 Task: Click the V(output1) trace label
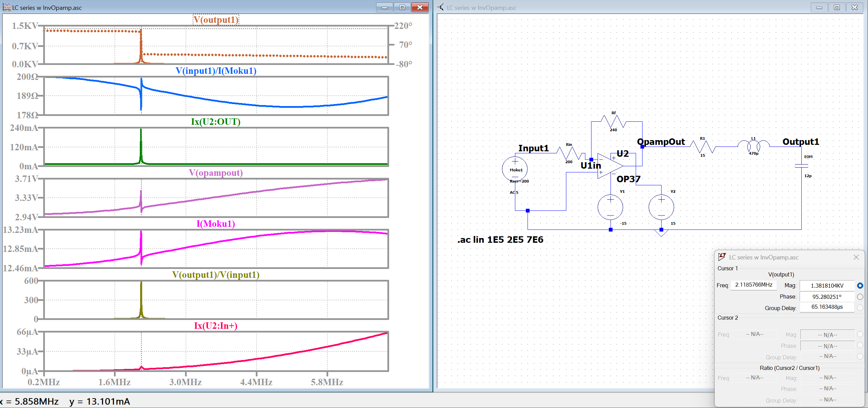point(216,20)
